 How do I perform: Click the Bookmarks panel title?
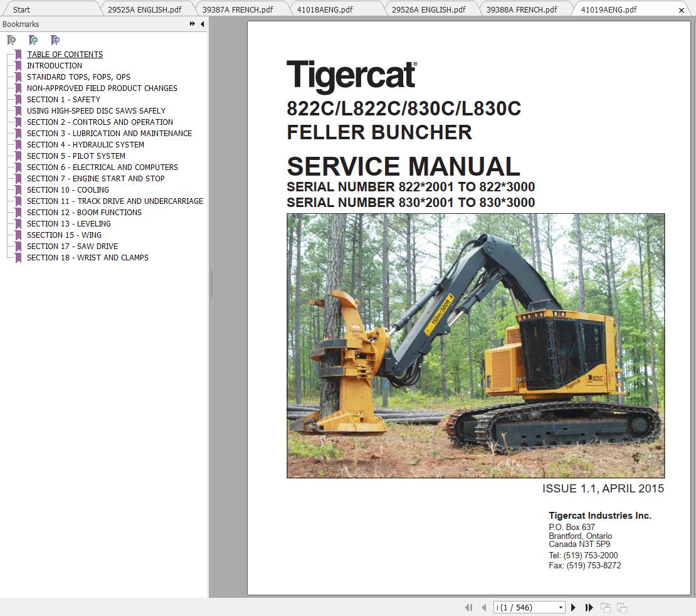point(21,24)
